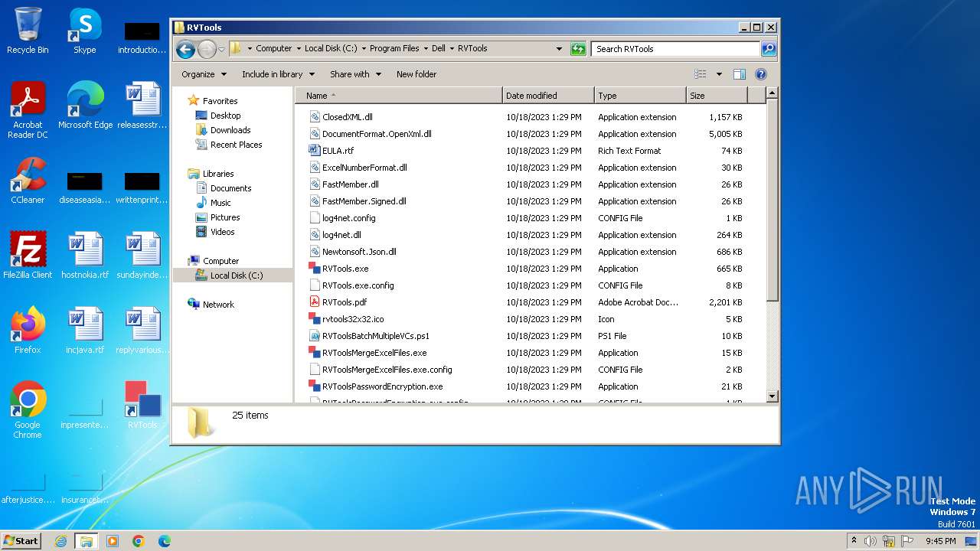Open address bar history dropdown
Image resolution: width=980 pixels, height=551 pixels.
(x=559, y=49)
